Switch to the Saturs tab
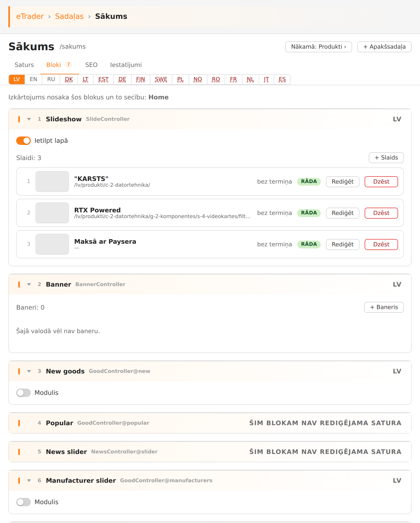The image size is (420, 523). coord(24,65)
